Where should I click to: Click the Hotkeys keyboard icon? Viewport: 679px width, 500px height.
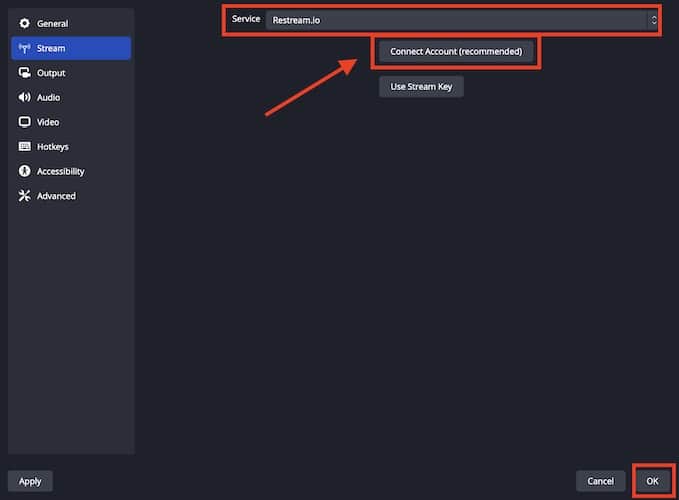25,147
